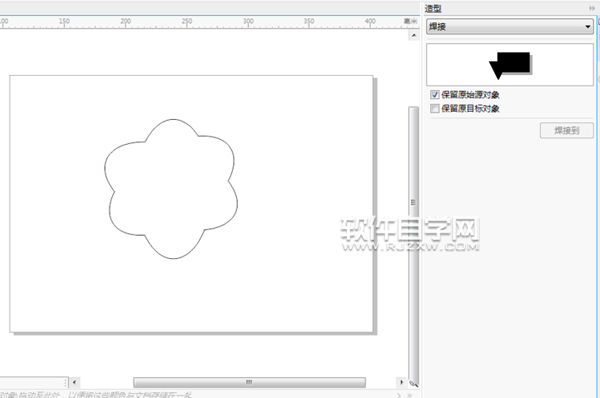Click the 焊接到 button
Image resolution: width=600 pixels, height=398 pixels.
pos(567,130)
